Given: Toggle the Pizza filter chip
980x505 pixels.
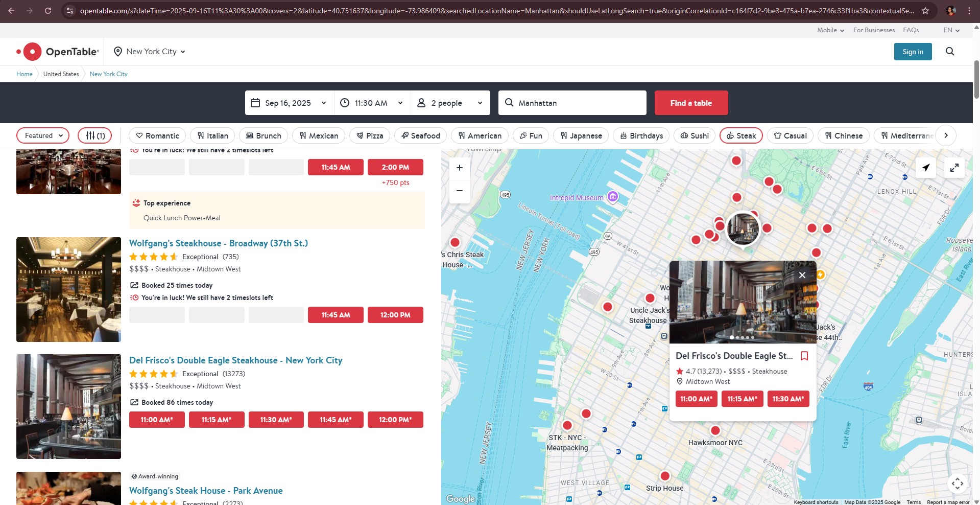Looking at the screenshot, I should pos(370,135).
